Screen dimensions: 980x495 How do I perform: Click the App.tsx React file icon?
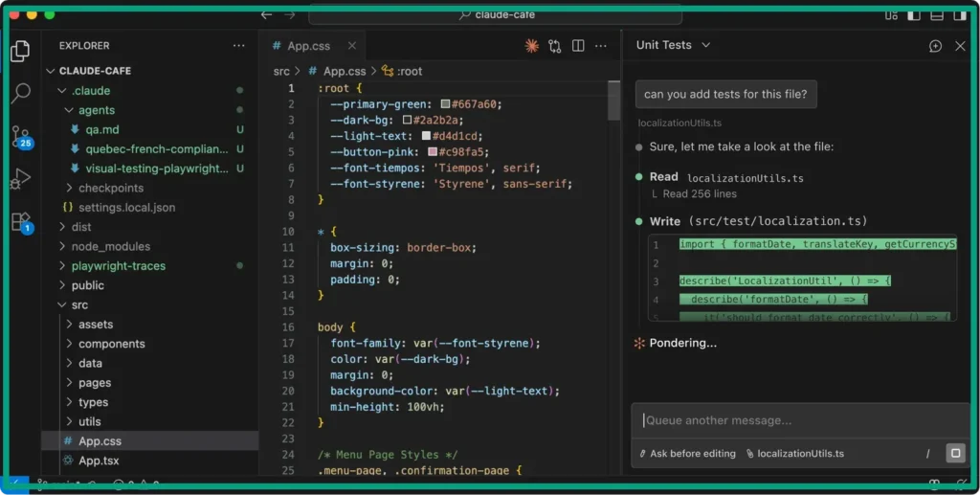click(68, 460)
